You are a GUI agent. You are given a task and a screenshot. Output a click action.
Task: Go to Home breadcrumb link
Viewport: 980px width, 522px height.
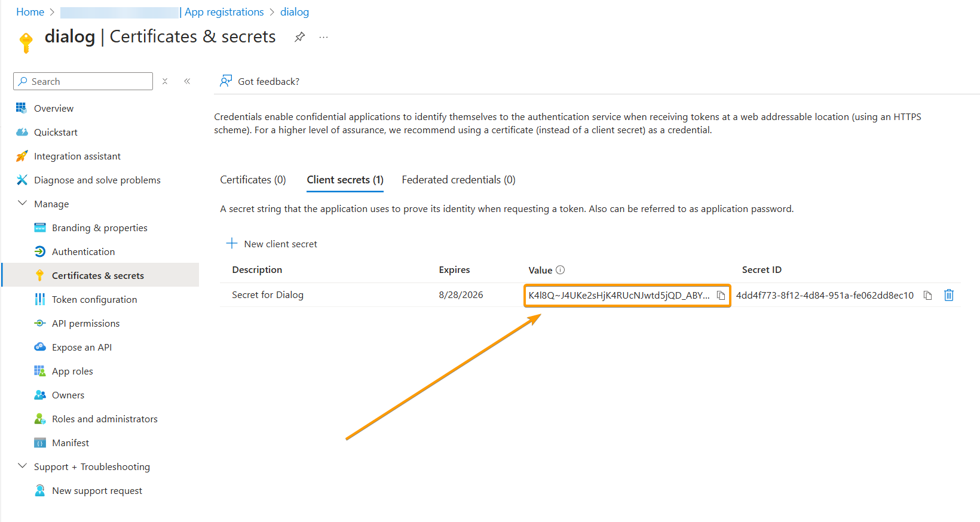(x=30, y=12)
